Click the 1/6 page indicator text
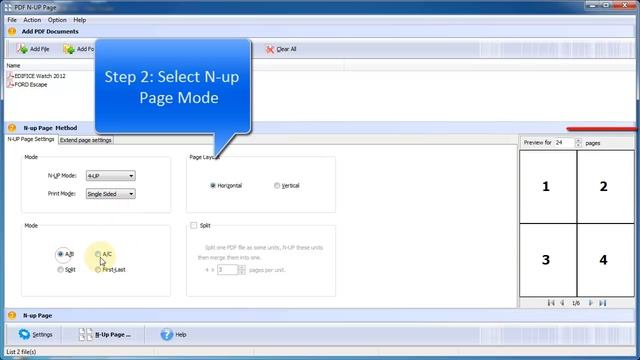 (x=576, y=303)
